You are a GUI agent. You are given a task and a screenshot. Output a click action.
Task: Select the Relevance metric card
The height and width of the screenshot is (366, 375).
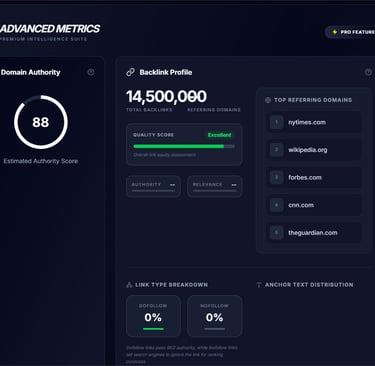(x=215, y=186)
